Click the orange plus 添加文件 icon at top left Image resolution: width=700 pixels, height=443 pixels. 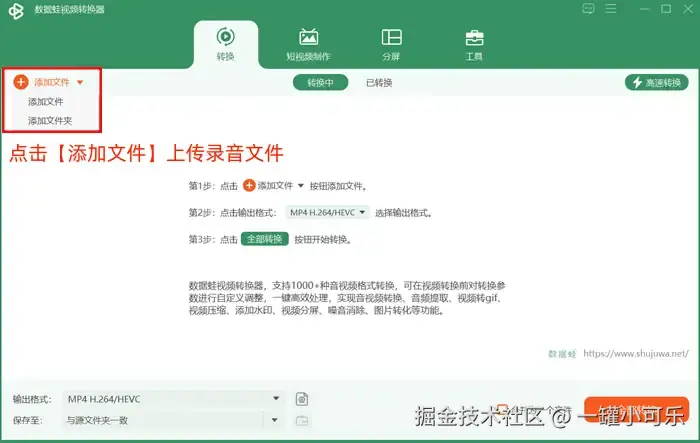[x=21, y=82]
